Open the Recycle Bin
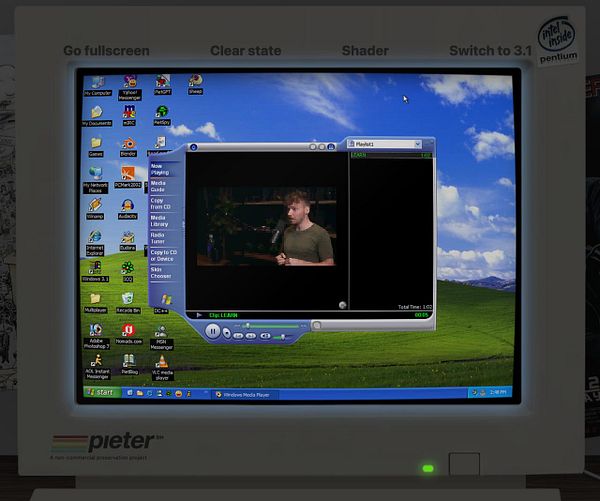 click(128, 303)
